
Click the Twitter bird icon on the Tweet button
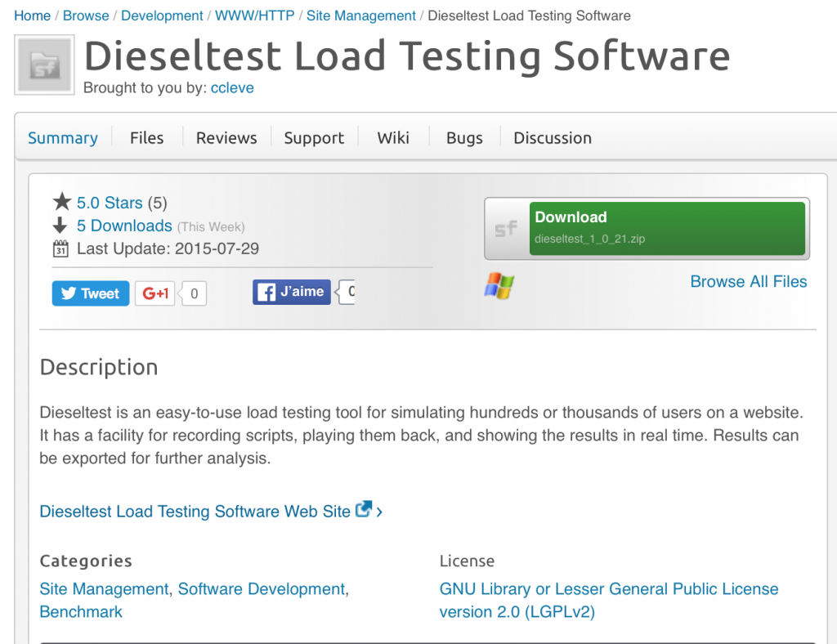68,292
